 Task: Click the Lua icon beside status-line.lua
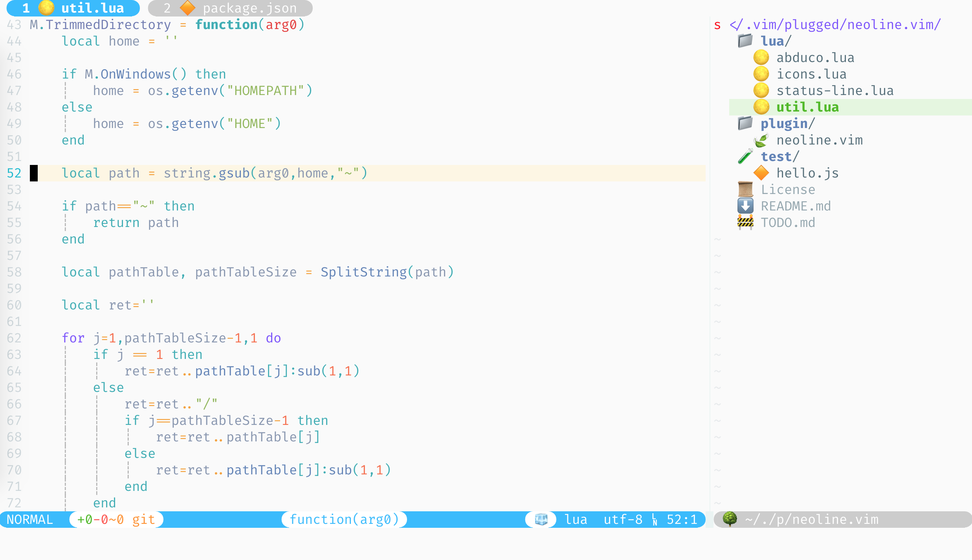[761, 90]
